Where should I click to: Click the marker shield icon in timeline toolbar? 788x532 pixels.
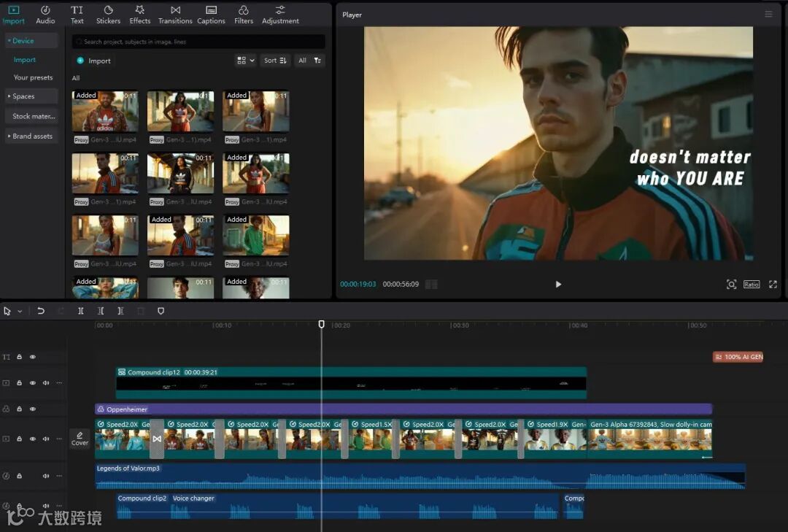click(161, 311)
